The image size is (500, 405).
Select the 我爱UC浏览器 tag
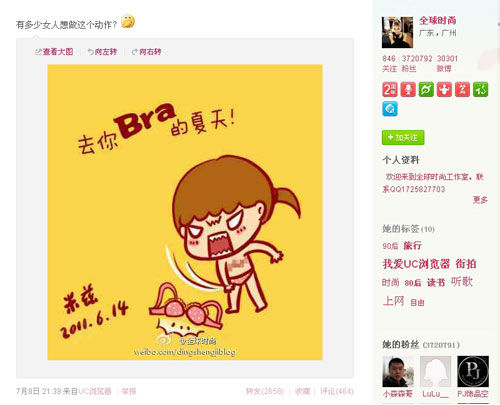[416, 264]
